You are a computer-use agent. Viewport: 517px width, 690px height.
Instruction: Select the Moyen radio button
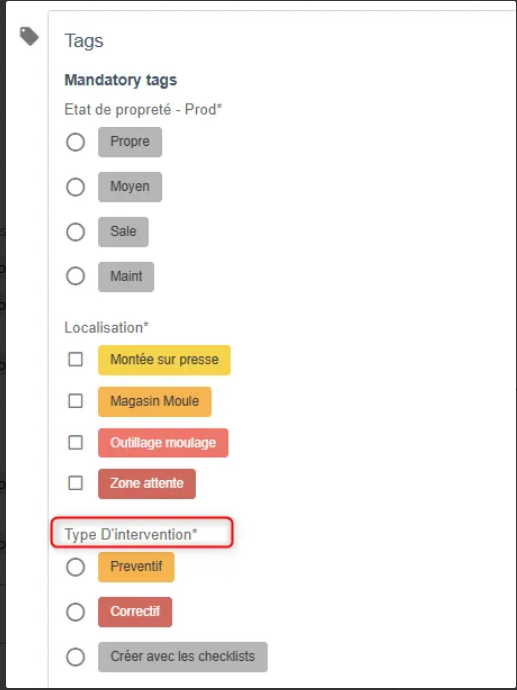click(x=76, y=187)
